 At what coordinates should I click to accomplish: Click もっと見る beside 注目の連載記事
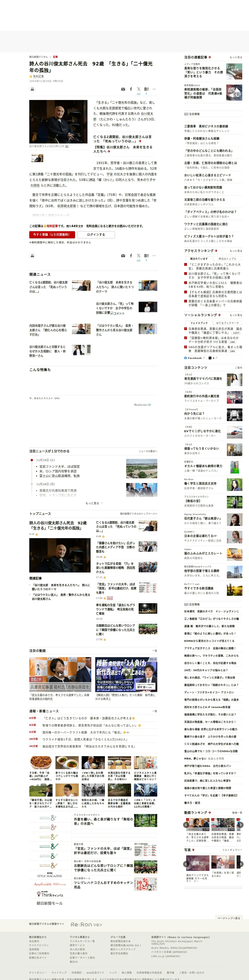point(236,57)
